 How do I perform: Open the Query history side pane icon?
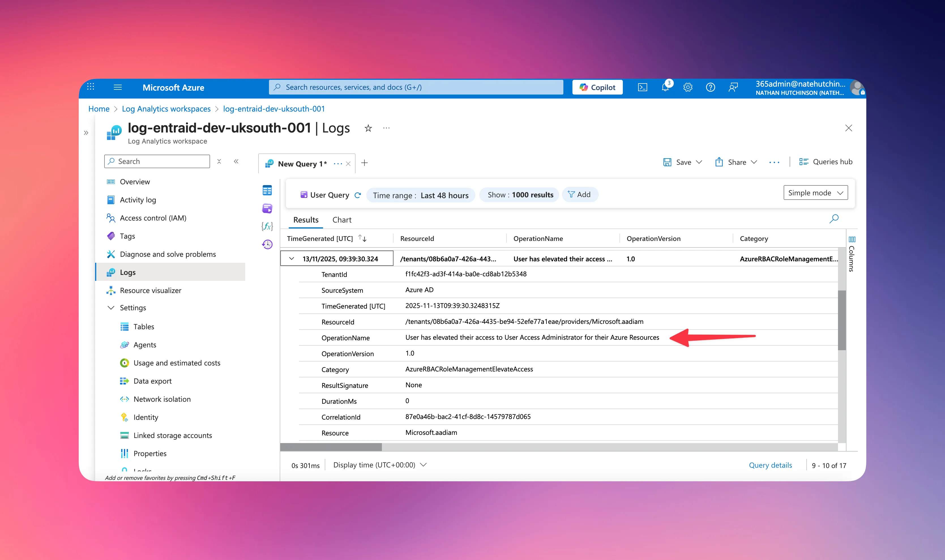pyautogui.click(x=267, y=244)
